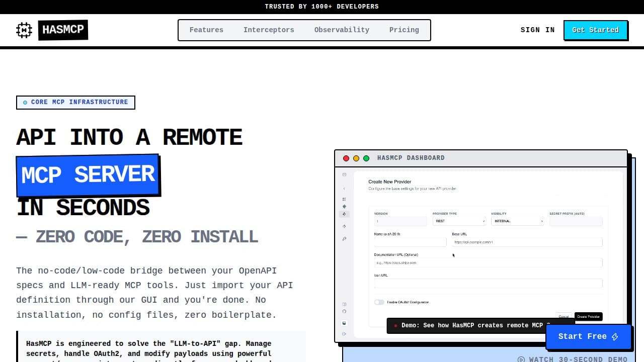Open the Visibility INTERNAL dropdown

tap(517, 221)
